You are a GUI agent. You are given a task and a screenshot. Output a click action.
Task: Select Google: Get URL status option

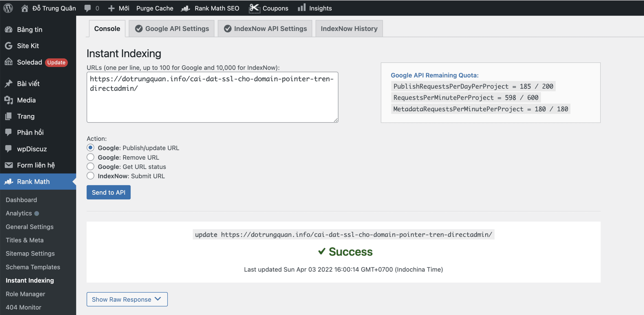91,167
